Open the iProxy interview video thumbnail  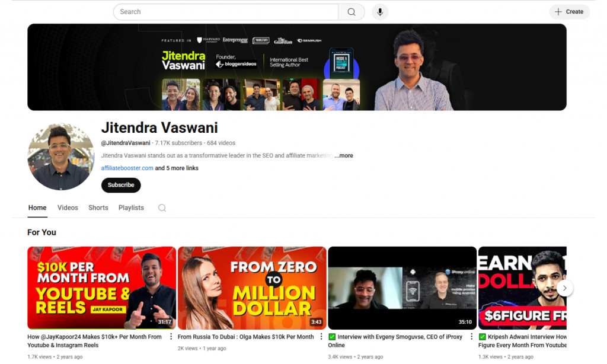click(402, 288)
